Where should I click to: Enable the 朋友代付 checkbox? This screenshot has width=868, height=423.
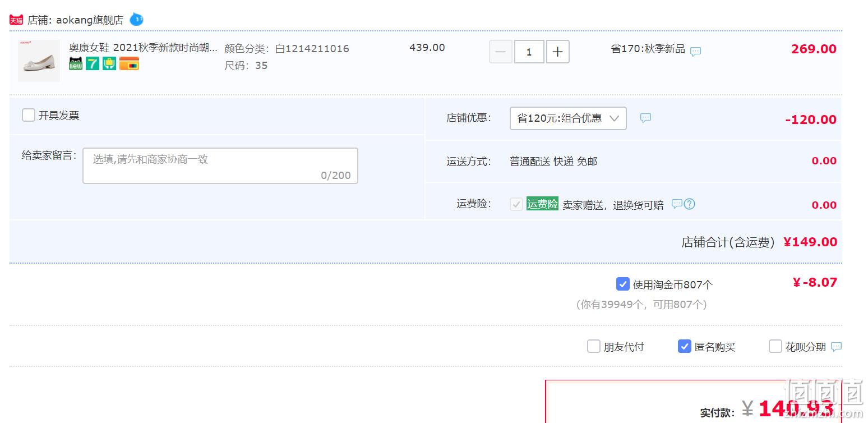click(x=593, y=346)
